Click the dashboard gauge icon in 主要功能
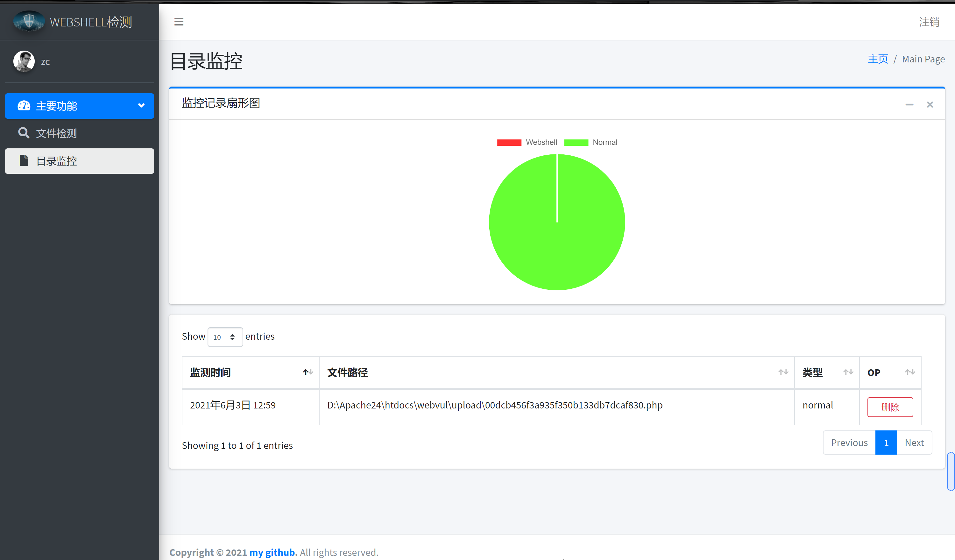This screenshot has width=955, height=560. coord(24,106)
